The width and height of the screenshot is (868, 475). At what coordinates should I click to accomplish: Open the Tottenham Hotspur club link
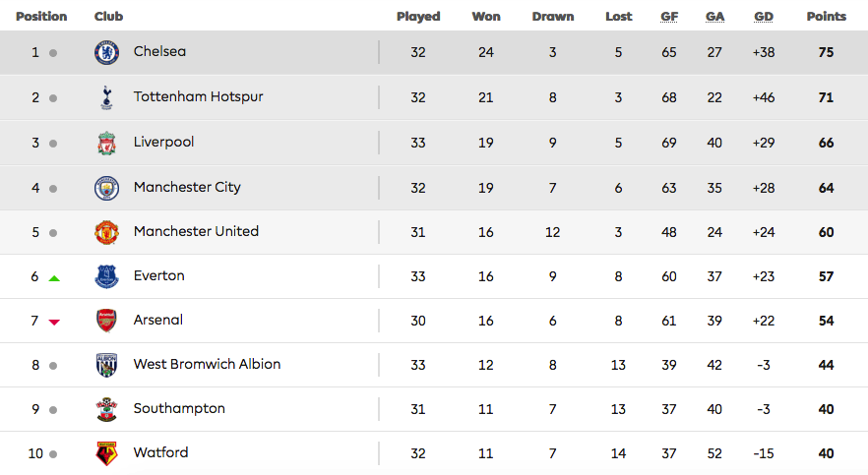(x=198, y=96)
